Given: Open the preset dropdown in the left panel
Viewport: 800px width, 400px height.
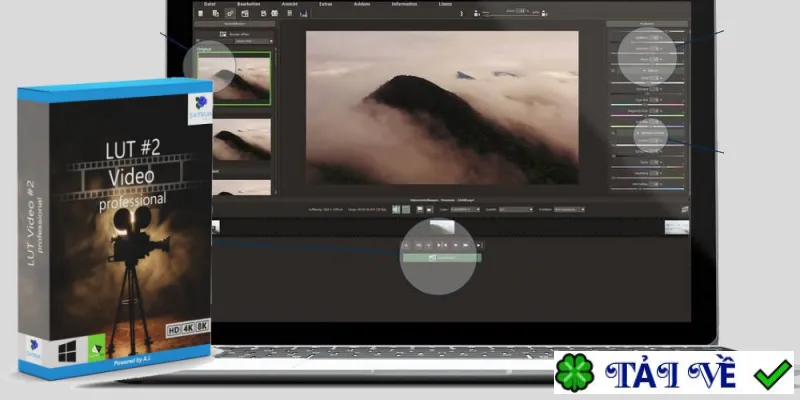Looking at the screenshot, I should [254, 41].
